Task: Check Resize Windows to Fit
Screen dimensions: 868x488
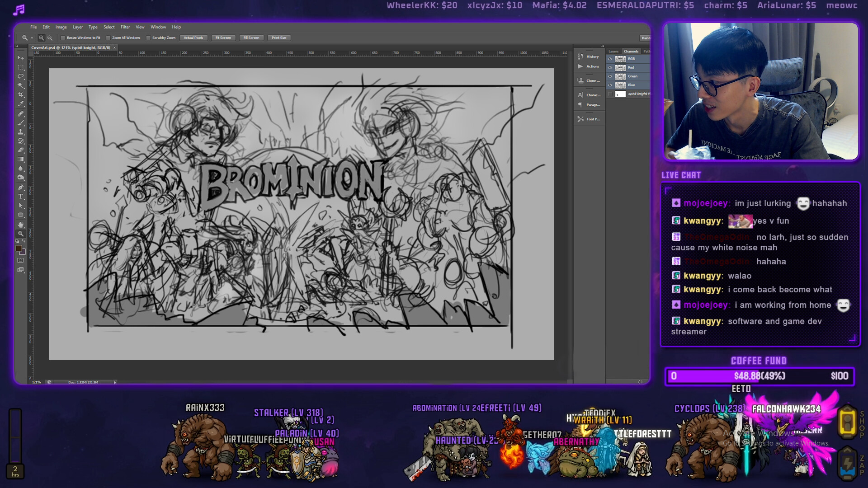Action: 63,38
